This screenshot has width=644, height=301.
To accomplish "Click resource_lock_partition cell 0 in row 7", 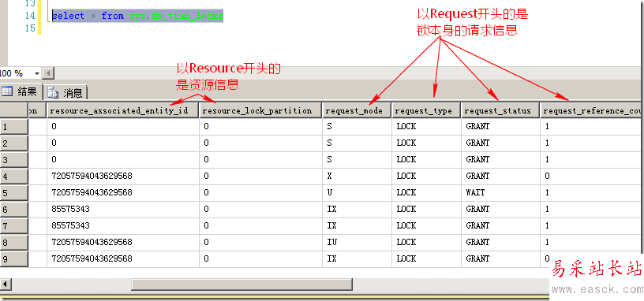I will [260, 225].
